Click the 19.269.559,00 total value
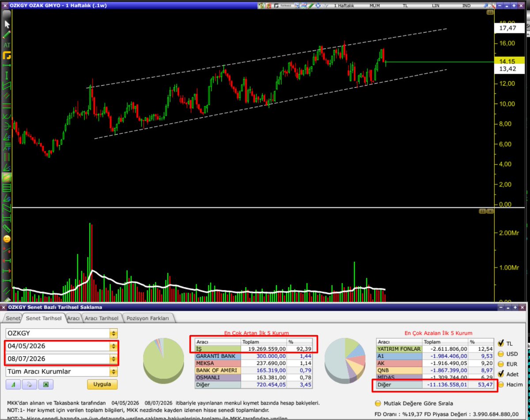 point(266,348)
